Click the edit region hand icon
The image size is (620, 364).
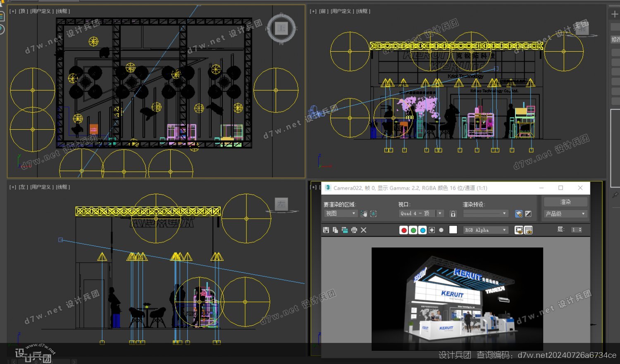364,214
